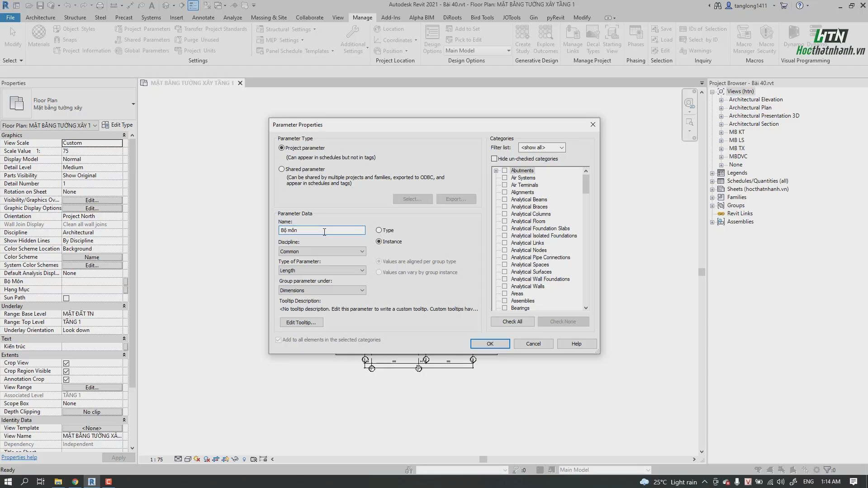Image resolution: width=868 pixels, height=488 pixels.
Task: Close the Parameter Properties dialog
Action: [593, 124]
